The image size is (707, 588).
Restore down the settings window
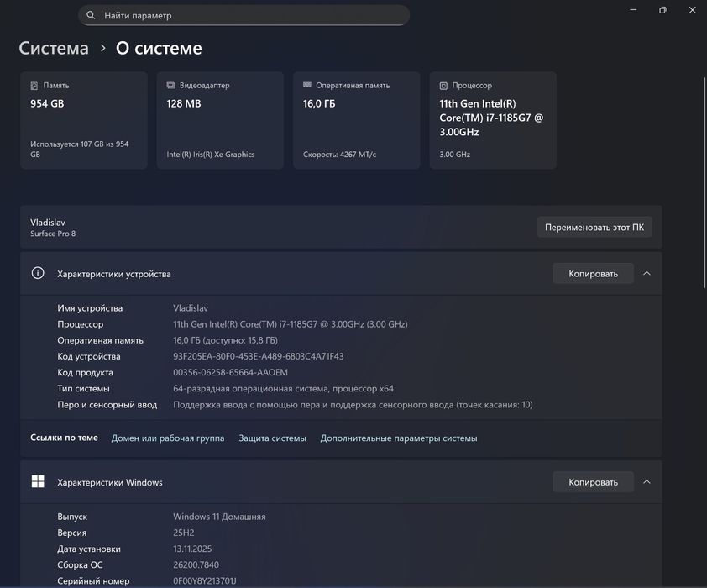662,10
